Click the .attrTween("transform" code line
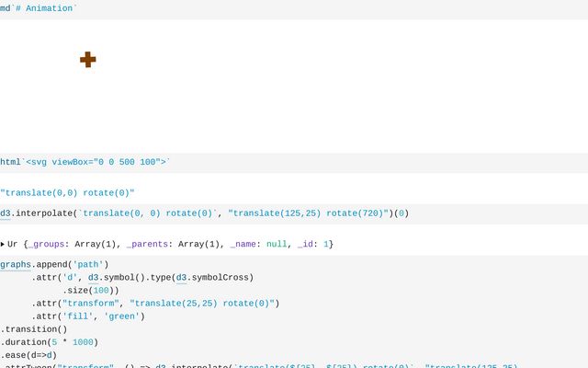This screenshot has height=368, width=588. [55, 365]
